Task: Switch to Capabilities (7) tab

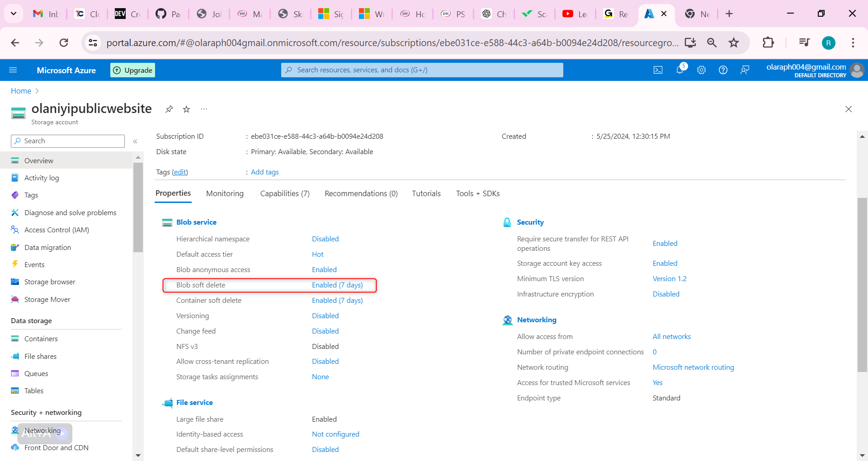Action: pyautogui.click(x=285, y=193)
